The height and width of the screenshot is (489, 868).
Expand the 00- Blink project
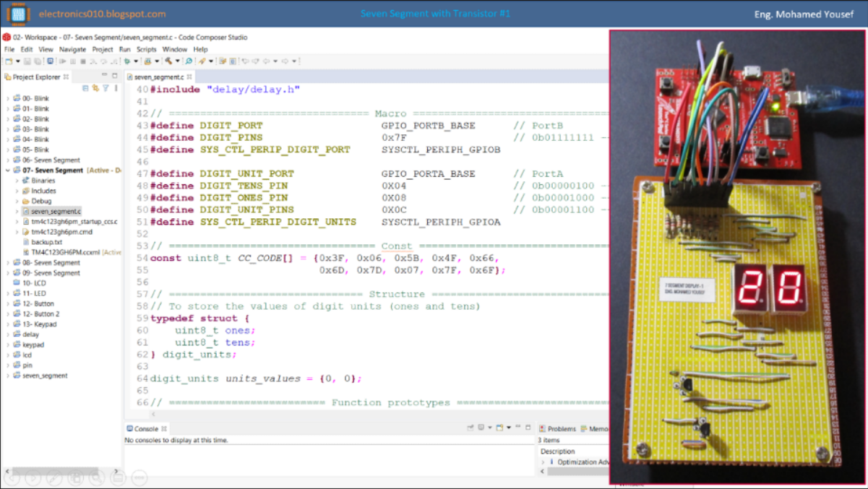coord(8,98)
